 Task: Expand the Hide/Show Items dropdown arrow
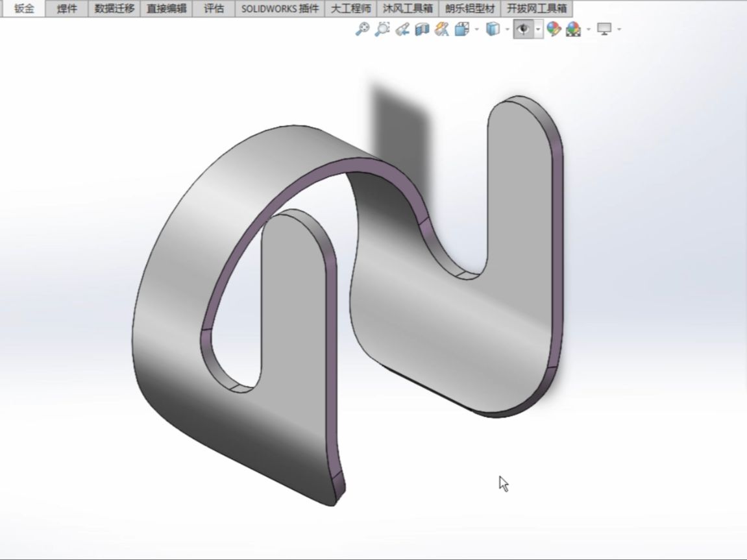[x=537, y=29]
